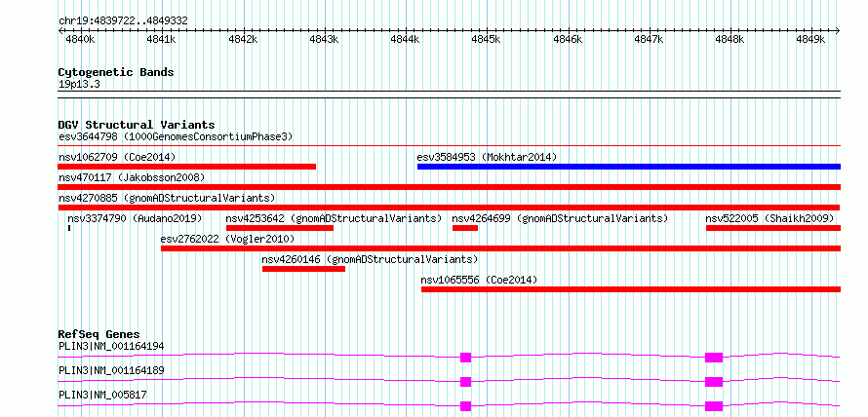Open the esv3584953 (Mokhtar2014) text label
868x417 pixels.
[487, 157]
